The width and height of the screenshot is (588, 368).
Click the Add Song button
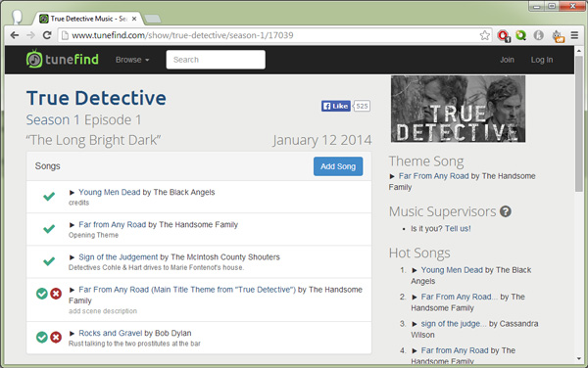click(x=338, y=166)
